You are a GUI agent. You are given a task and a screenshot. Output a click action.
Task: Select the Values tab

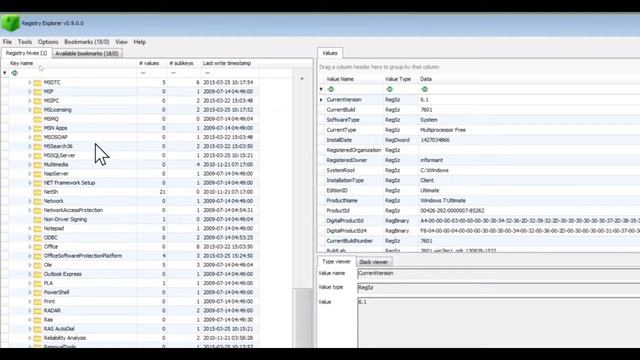coord(330,53)
